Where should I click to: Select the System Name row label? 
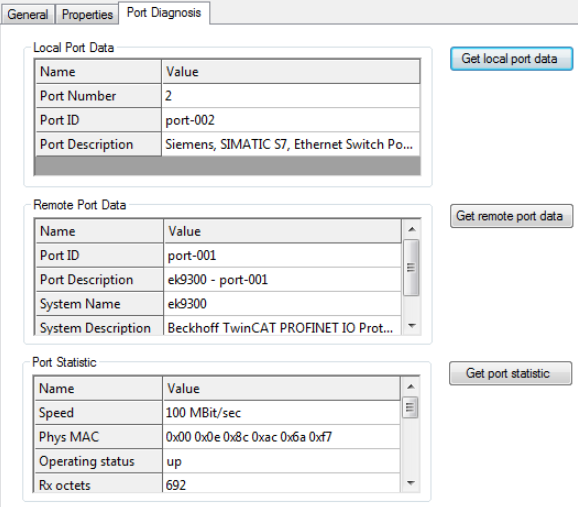tap(100, 304)
